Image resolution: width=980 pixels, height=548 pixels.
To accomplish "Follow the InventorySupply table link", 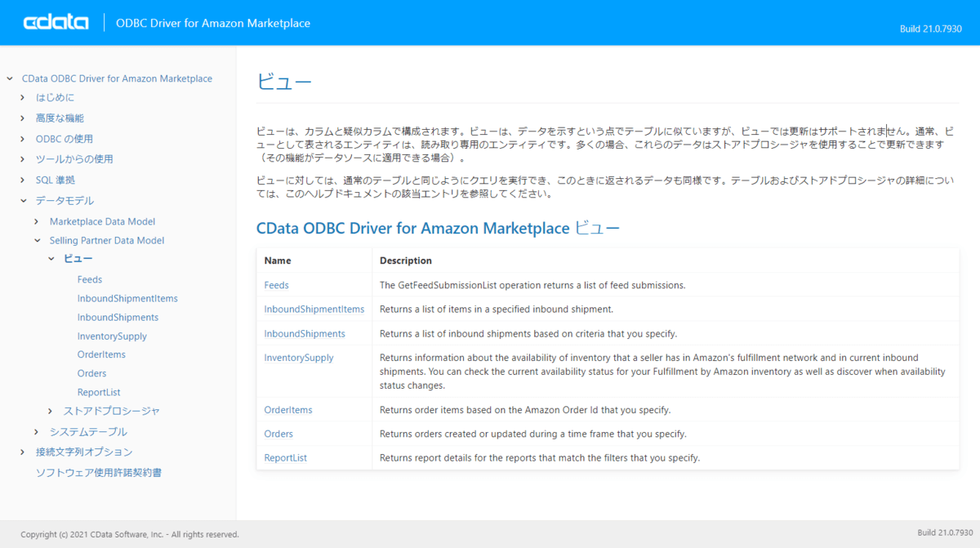I will (299, 358).
